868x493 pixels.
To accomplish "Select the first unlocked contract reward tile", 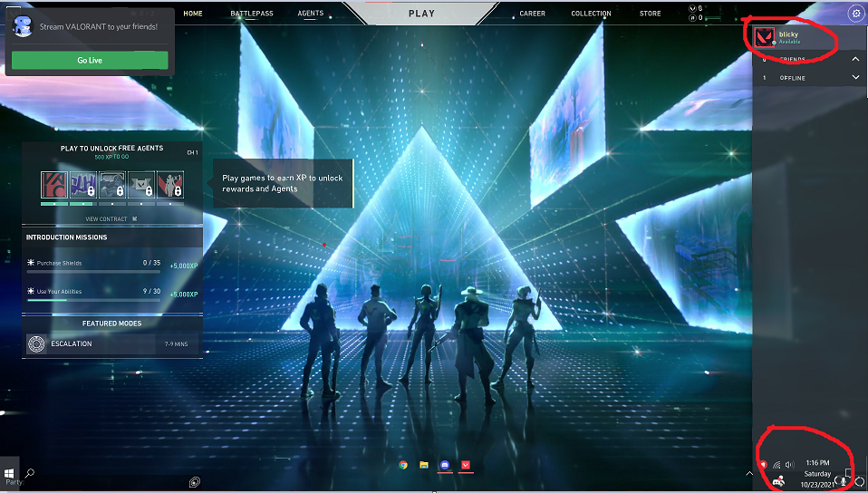I will pyautogui.click(x=54, y=185).
